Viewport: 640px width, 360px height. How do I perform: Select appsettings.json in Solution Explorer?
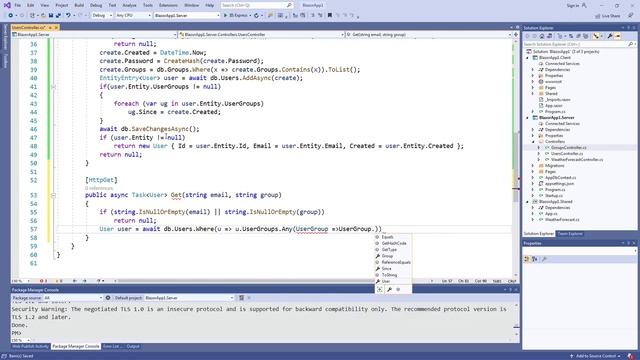click(x=559, y=184)
